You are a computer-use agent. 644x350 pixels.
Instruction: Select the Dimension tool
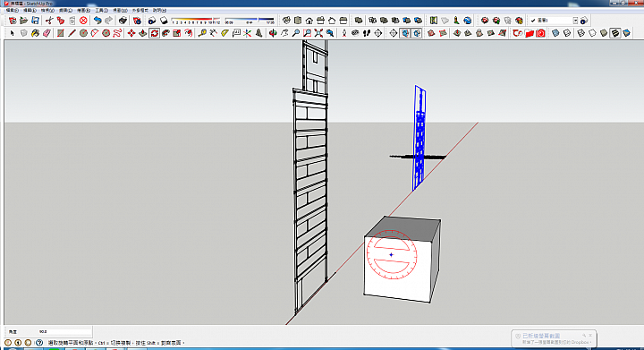pyautogui.click(x=213, y=33)
